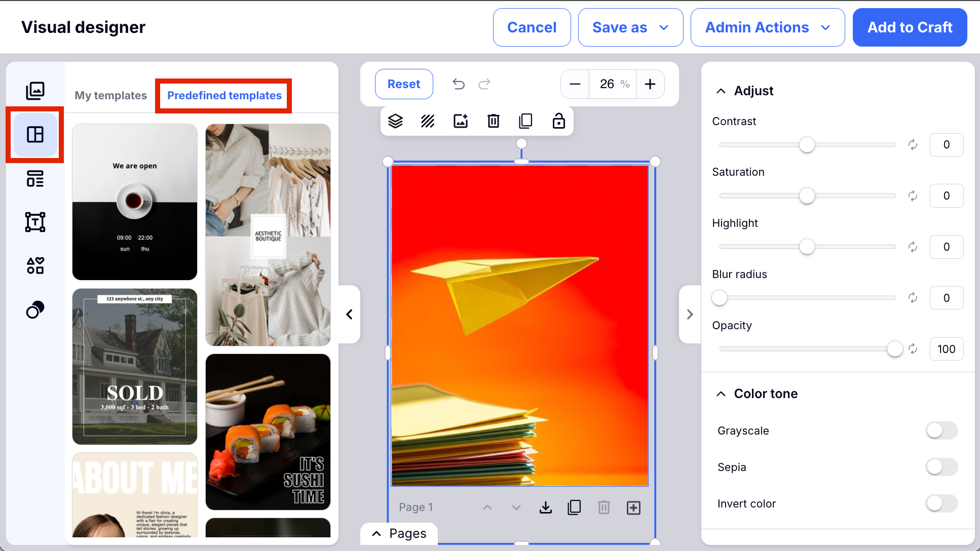This screenshot has height=551, width=980.
Task: Open the shapes and elements icon
Action: coord(35,265)
